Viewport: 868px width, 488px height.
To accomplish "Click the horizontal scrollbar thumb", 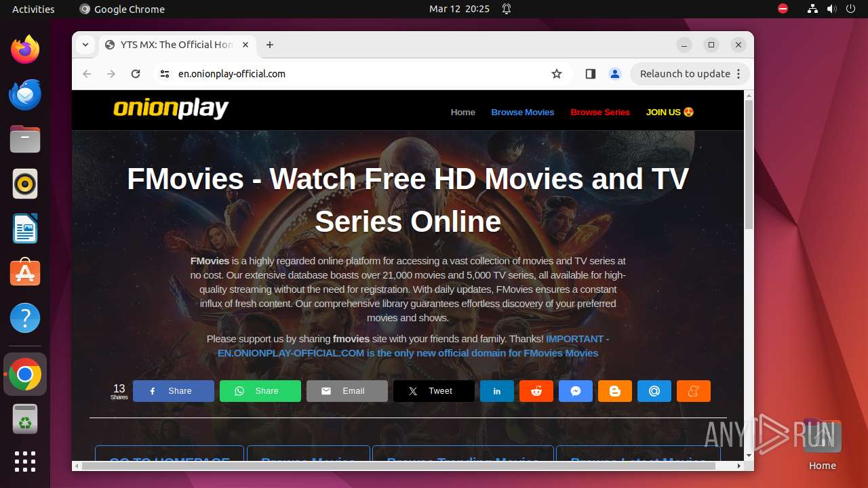I will 399,466.
